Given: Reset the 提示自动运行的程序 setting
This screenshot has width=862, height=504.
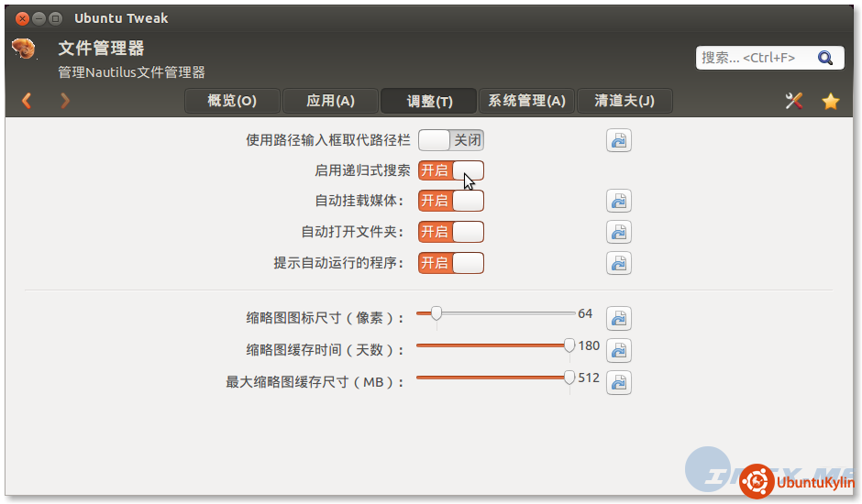Looking at the screenshot, I should [619, 263].
